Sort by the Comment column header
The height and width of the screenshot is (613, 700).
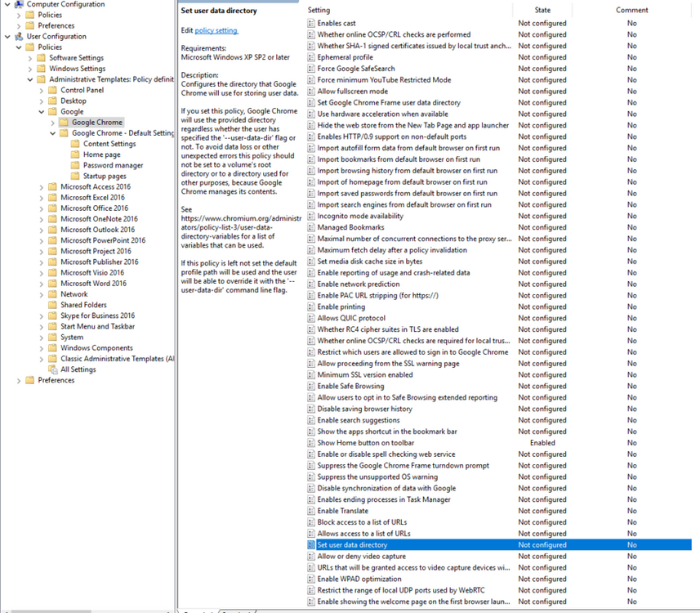(631, 10)
